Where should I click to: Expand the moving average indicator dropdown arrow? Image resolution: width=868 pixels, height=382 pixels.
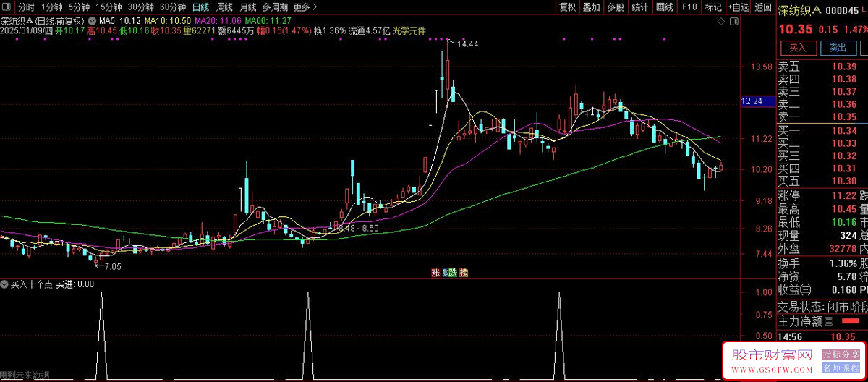coord(92,21)
